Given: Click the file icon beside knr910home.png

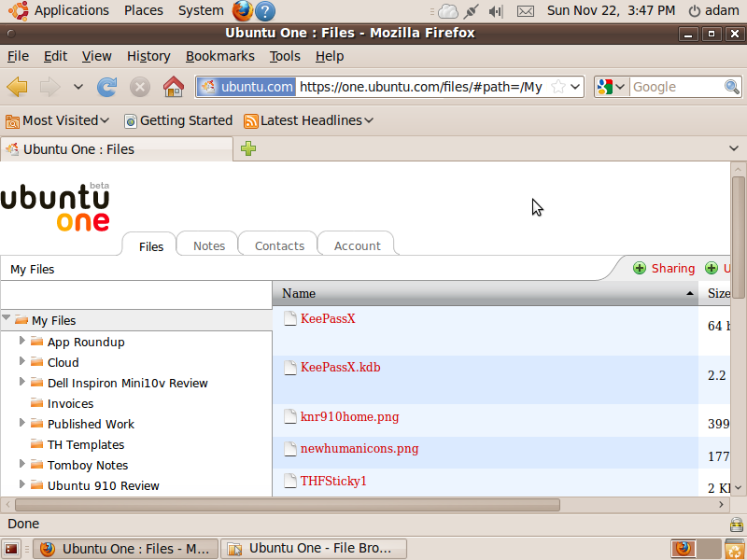Looking at the screenshot, I should pos(290,416).
